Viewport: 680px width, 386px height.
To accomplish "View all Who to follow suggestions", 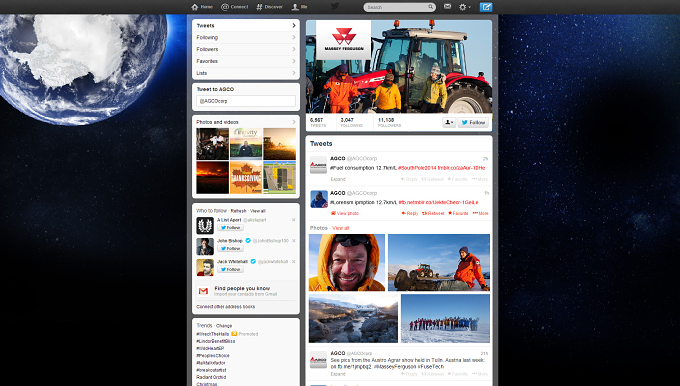I will [258, 211].
